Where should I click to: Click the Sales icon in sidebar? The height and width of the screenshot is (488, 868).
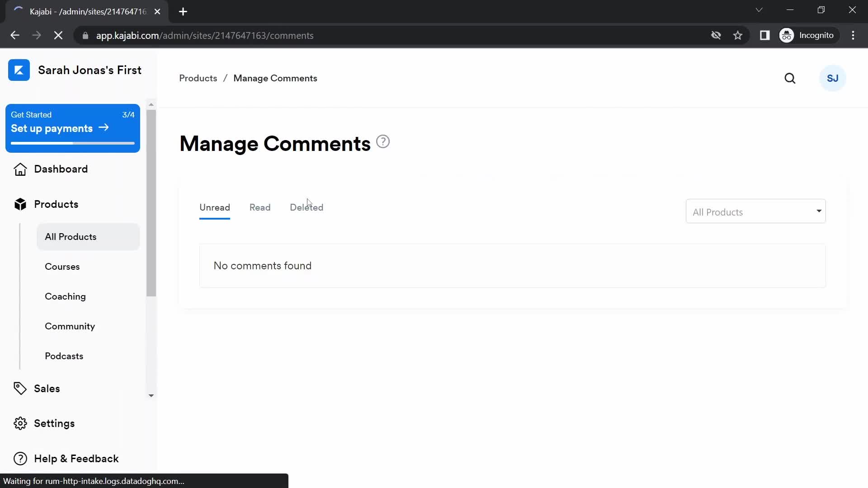click(20, 389)
